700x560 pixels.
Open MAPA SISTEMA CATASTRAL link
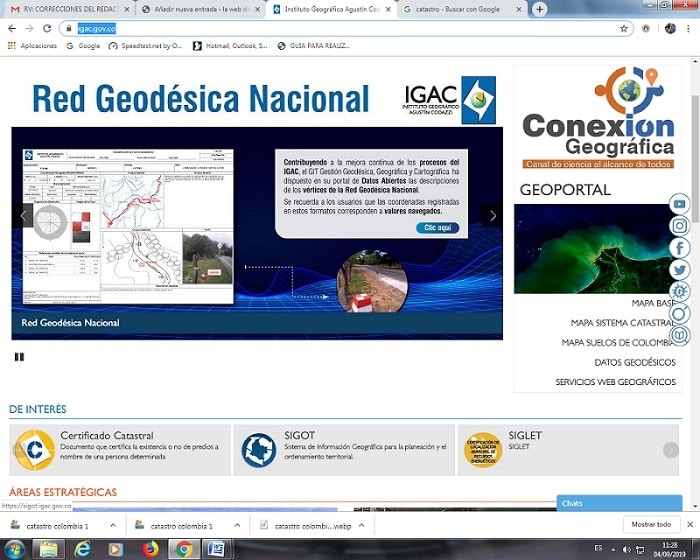[623, 323]
